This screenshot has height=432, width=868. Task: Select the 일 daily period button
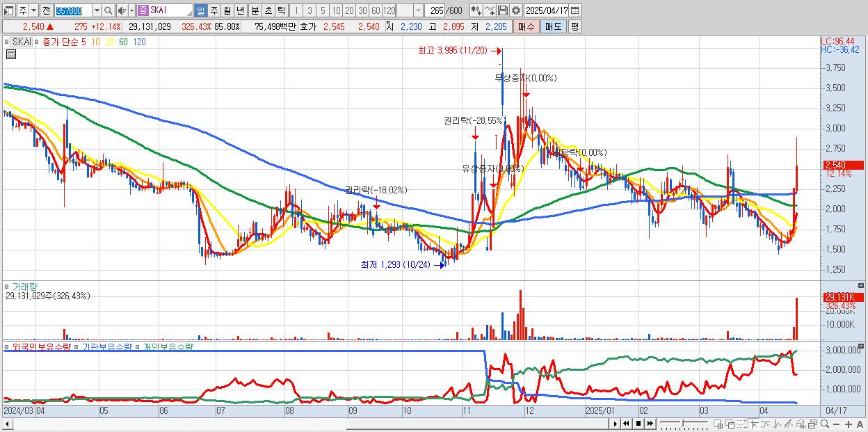tap(200, 10)
